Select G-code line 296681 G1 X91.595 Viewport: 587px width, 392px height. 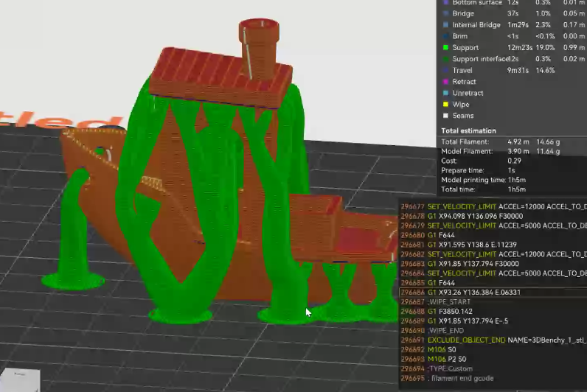pos(493,245)
